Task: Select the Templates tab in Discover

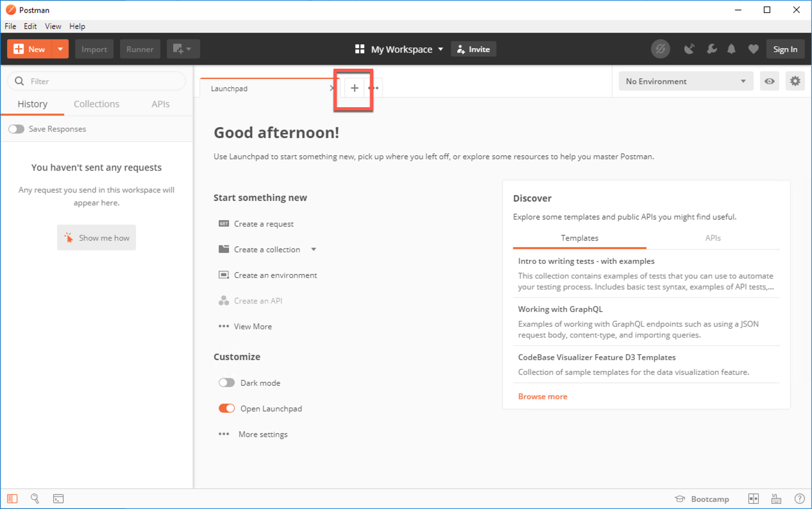Action: pos(580,238)
